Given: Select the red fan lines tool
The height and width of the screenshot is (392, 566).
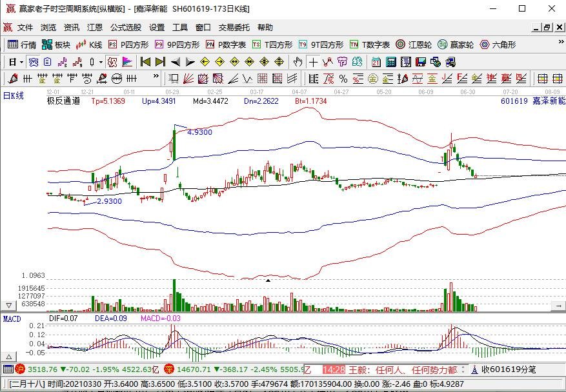Looking at the screenshot, I should [188, 78].
